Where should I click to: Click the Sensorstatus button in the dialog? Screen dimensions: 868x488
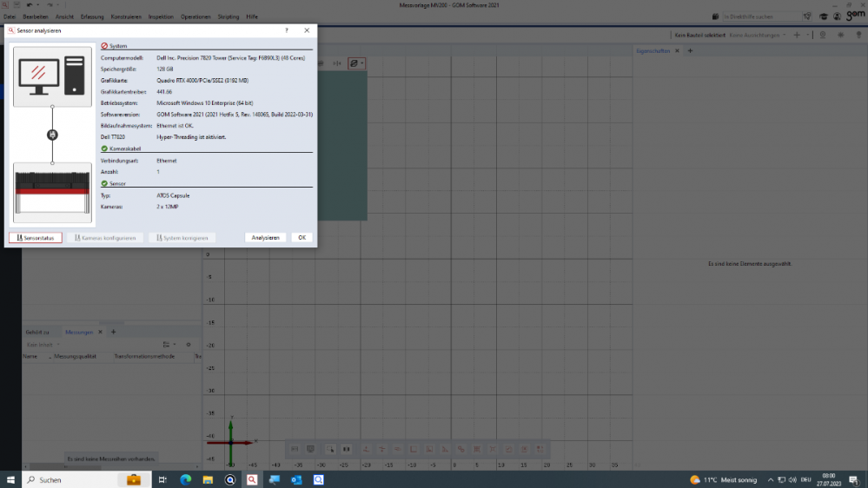36,237
